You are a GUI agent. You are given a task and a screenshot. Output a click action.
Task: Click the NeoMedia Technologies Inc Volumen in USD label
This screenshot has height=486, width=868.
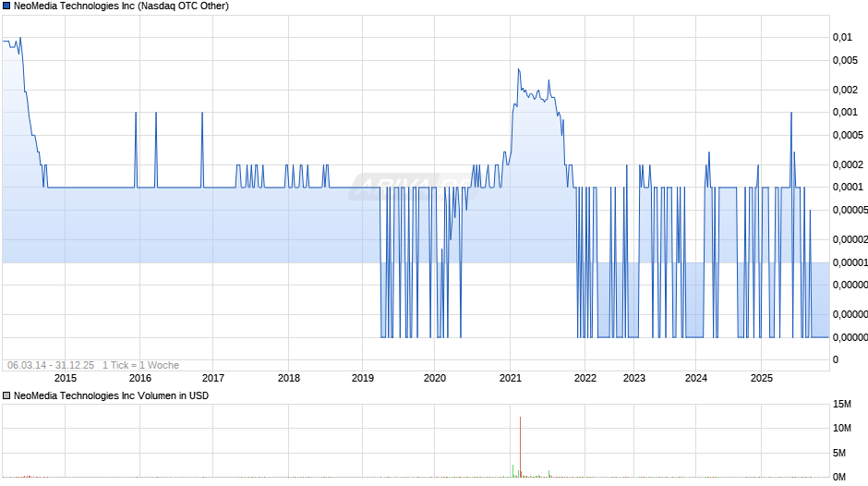111,395
